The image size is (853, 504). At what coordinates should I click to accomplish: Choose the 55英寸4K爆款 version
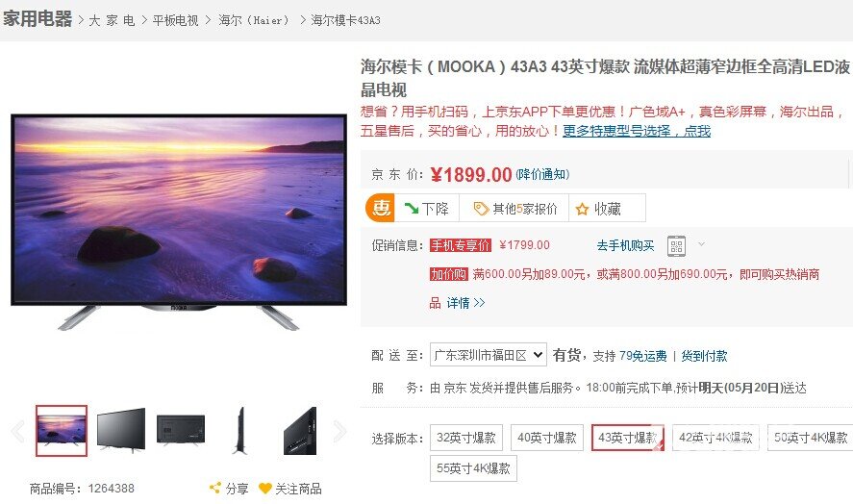[473, 468]
